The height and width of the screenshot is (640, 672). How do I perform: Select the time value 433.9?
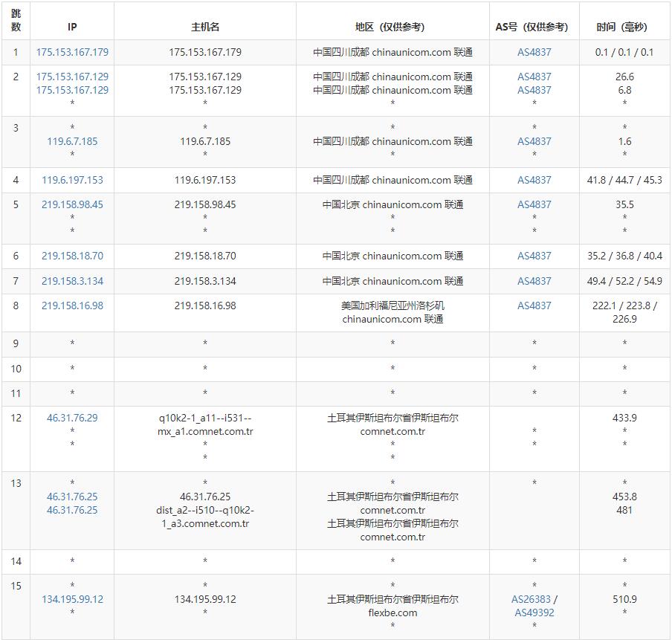(624, 418)
